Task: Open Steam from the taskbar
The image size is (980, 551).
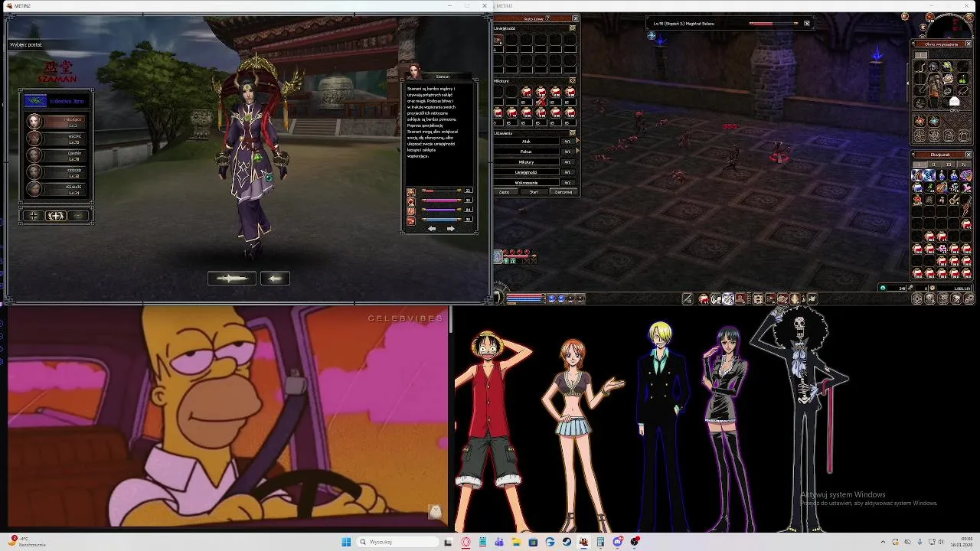Action: pyautogui.click(x=567, y=542)
